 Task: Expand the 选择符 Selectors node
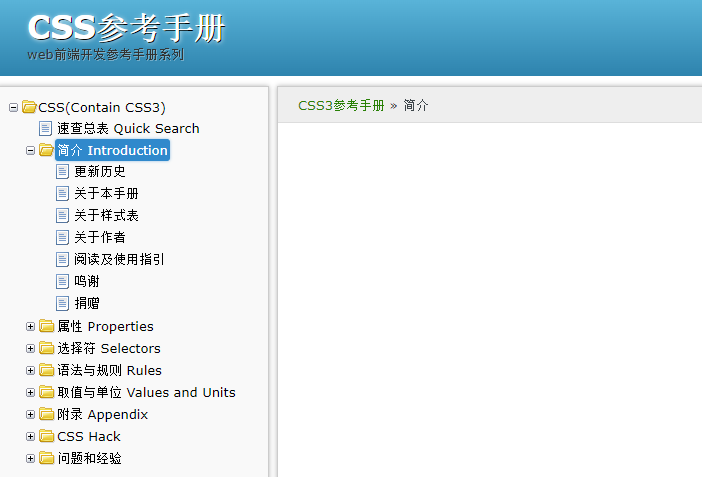point(30,349)
